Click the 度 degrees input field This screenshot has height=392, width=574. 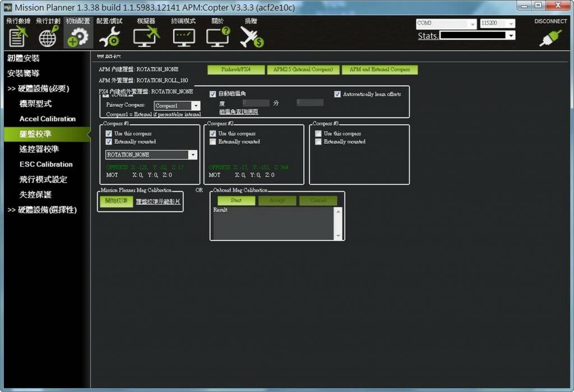point(256,102)
